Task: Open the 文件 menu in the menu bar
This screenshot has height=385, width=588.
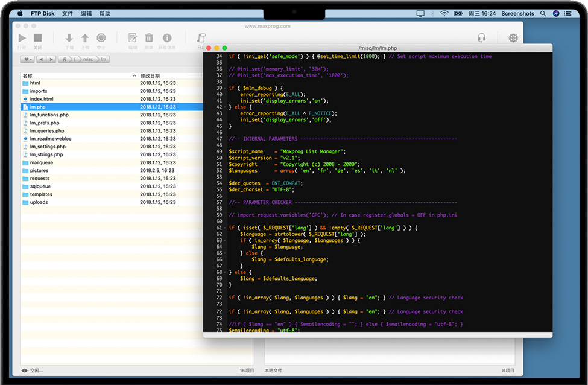Action: click(x=67, y=13)
